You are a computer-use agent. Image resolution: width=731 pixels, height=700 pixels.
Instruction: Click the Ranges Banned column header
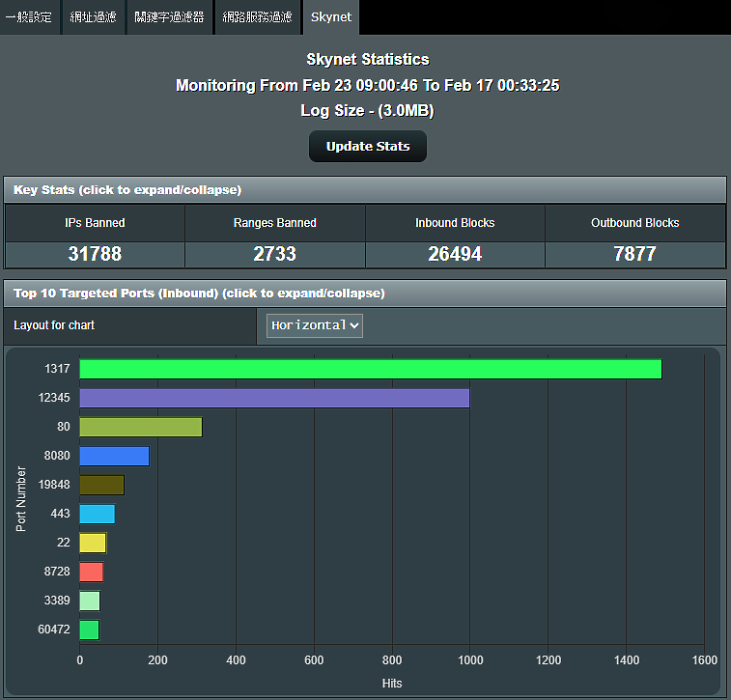(274, 223)
